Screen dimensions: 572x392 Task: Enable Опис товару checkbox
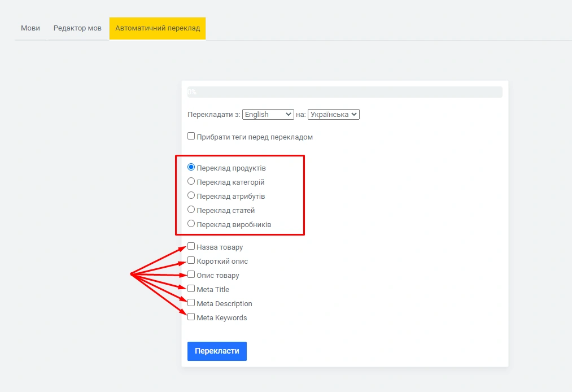pyautogui.click(x=191, y=275)
